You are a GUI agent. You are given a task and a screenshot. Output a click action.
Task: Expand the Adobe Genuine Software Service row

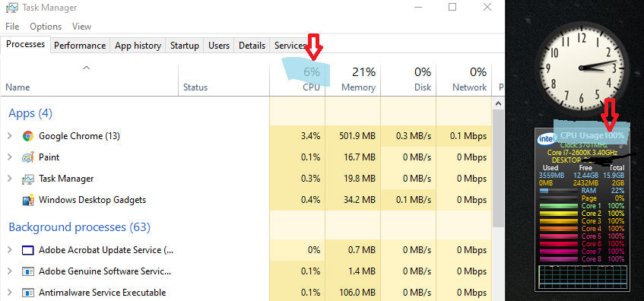click(x=10, y=271)
